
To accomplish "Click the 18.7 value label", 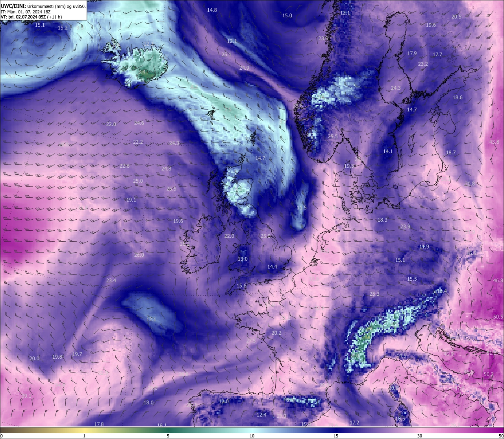I will tap(451, 152).
